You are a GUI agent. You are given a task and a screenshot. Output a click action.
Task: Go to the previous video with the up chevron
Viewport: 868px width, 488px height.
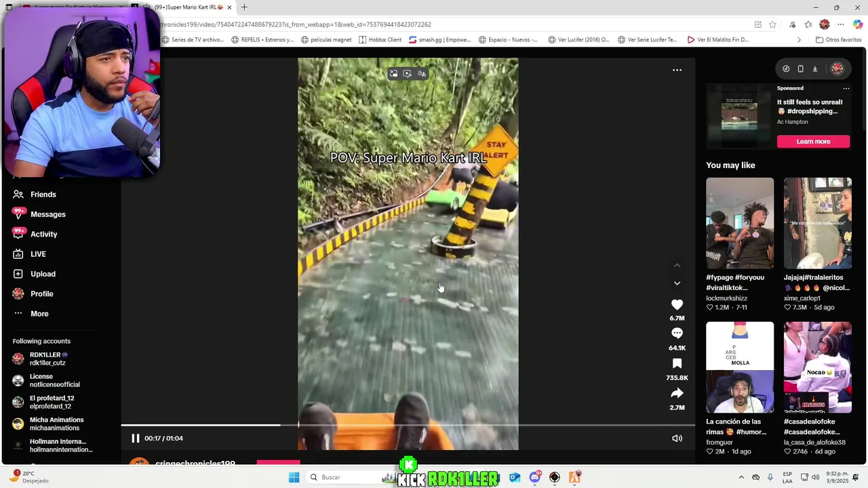pyautogui.click(x=677, y=266)
